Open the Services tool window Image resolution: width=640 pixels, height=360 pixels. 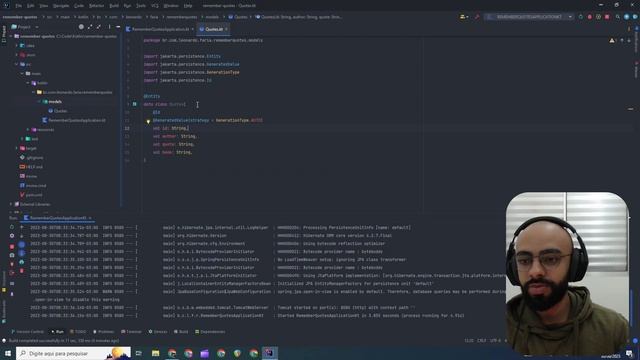coord(158,332)
